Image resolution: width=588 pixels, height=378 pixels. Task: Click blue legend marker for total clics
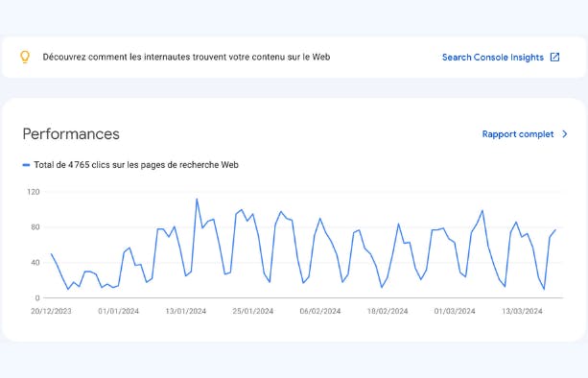[x=26, y=165]
